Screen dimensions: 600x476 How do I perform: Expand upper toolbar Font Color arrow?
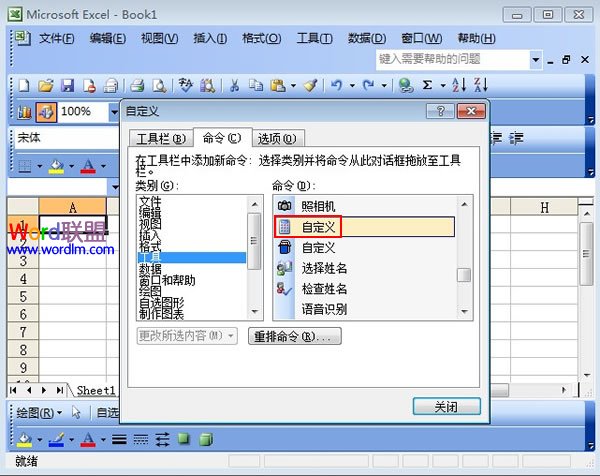coord(103,166)
